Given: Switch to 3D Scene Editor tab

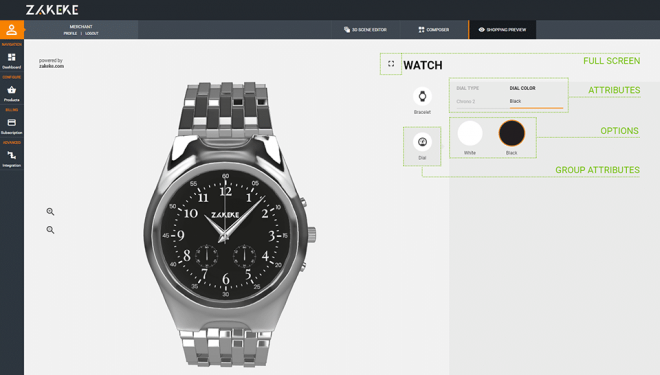Looking at the screenshot, I should click(x=365, y=29).
